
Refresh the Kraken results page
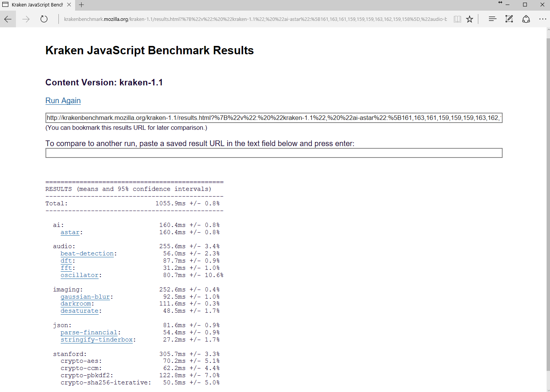(44, 19)
